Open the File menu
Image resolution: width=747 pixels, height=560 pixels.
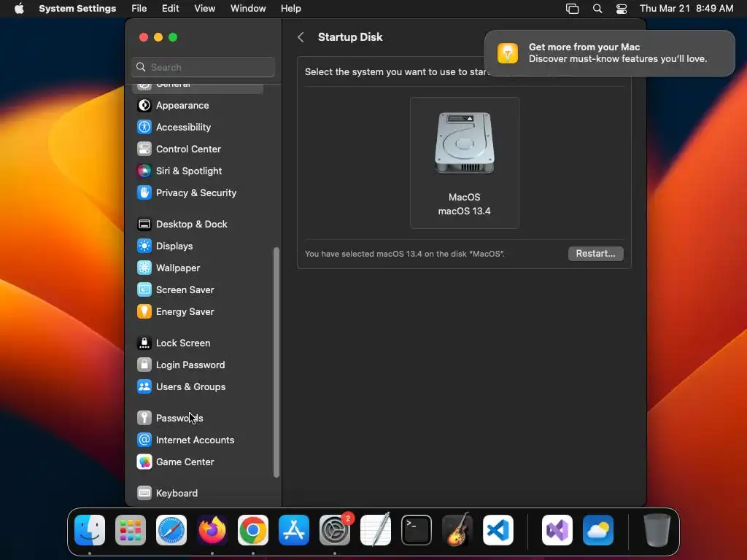[139, 9]
